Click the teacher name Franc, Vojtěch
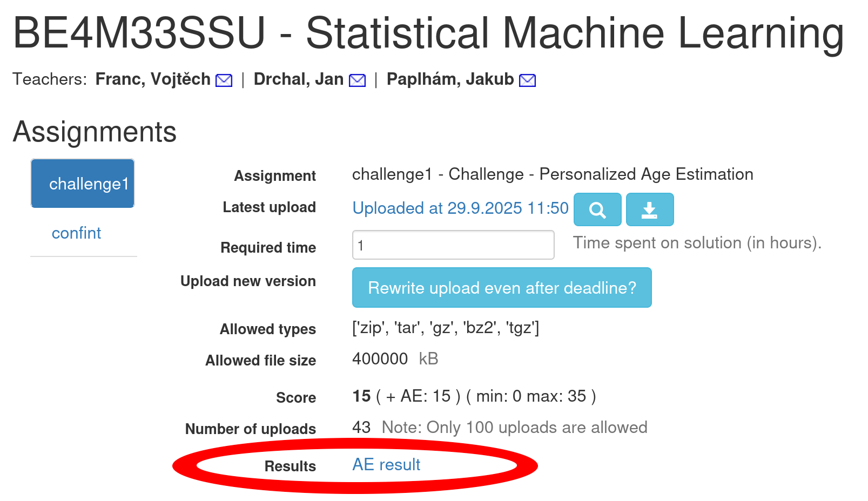 pyautogui.click(x=153, y=79)
